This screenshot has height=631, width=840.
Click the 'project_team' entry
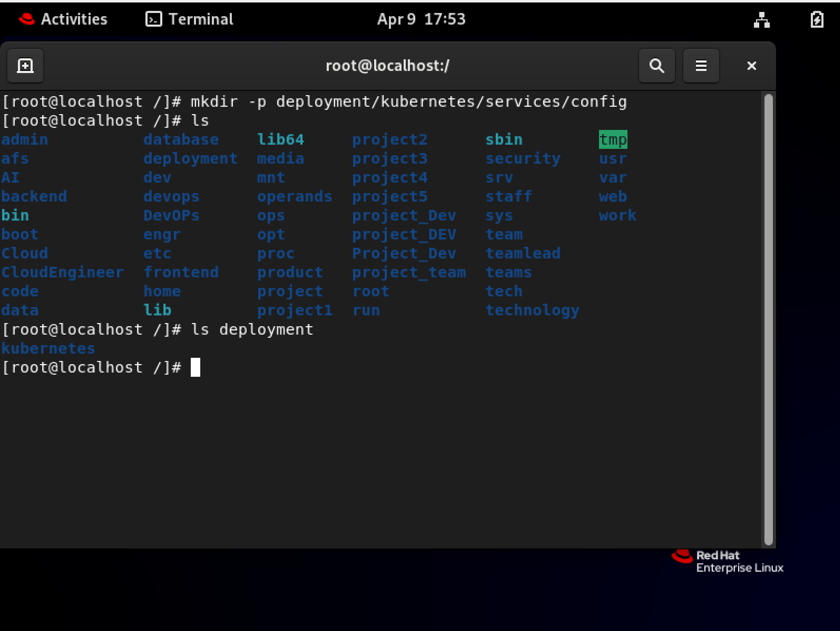pos(409,272)
